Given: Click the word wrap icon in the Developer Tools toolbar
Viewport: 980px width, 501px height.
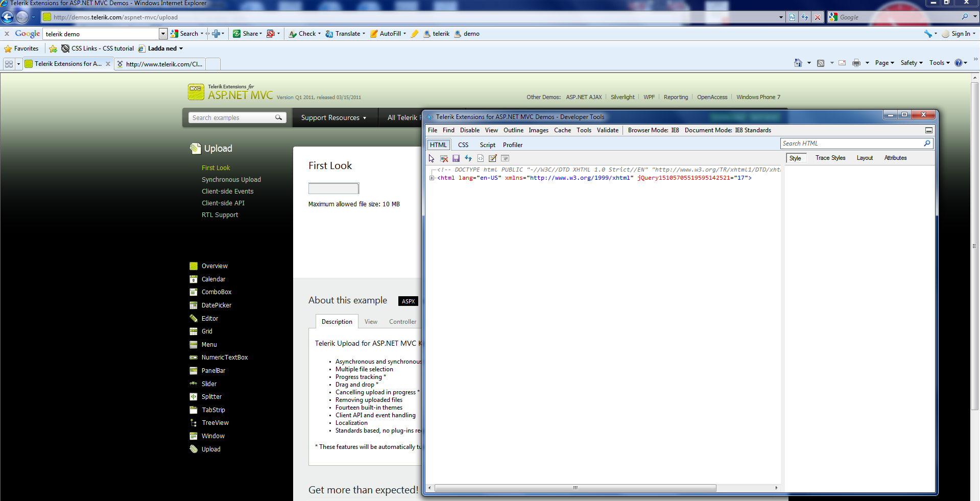Looking at the screenshot, I should click(x=505, y=158).
